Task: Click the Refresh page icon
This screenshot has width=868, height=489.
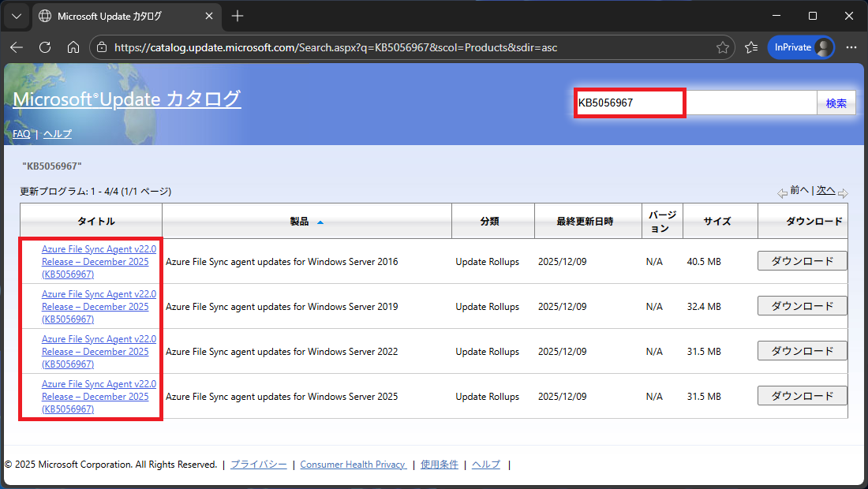Action: (x=45, y=47)
